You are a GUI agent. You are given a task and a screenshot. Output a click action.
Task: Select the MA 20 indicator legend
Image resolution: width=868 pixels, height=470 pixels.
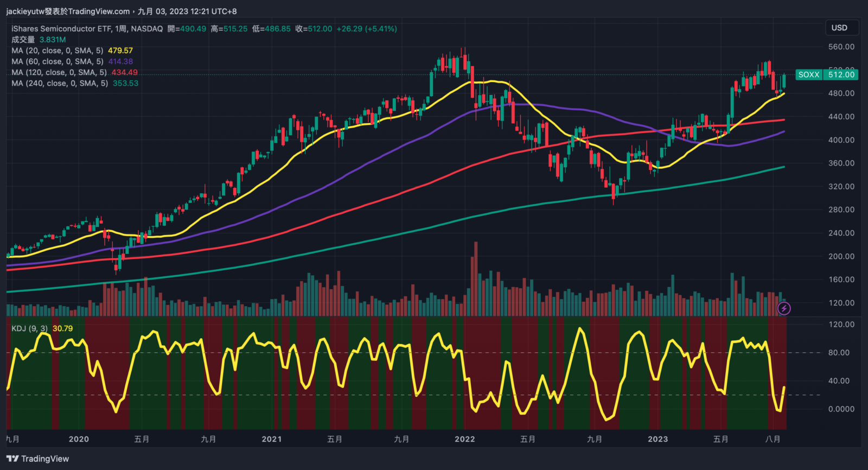click(57, 50)
